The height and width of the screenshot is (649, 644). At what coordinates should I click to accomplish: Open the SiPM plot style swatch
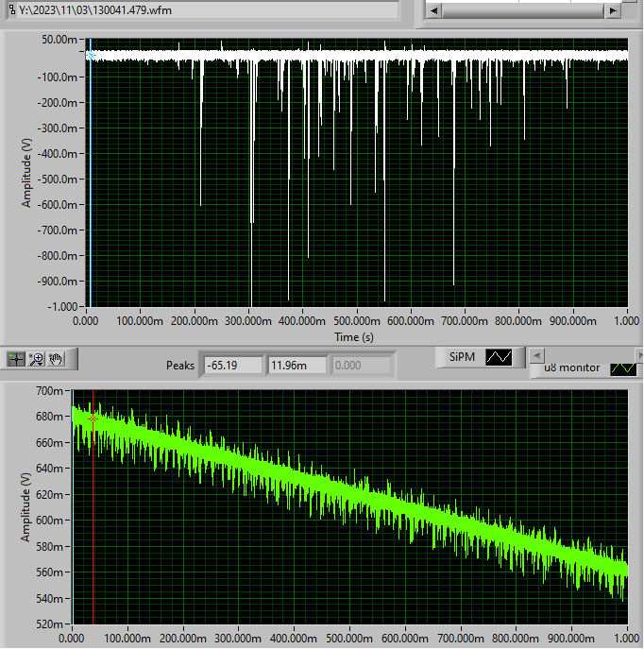click(x=499, y=357)
